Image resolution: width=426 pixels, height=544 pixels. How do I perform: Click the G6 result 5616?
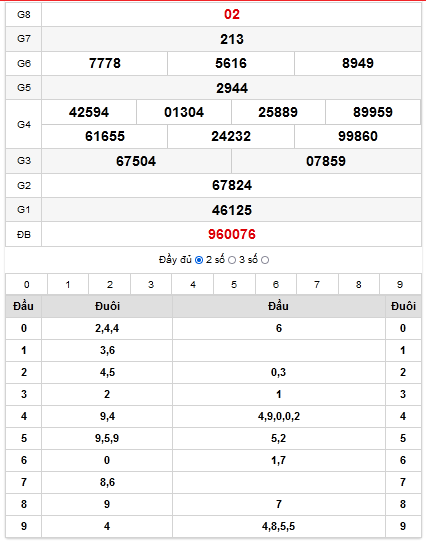pos(231,63)
